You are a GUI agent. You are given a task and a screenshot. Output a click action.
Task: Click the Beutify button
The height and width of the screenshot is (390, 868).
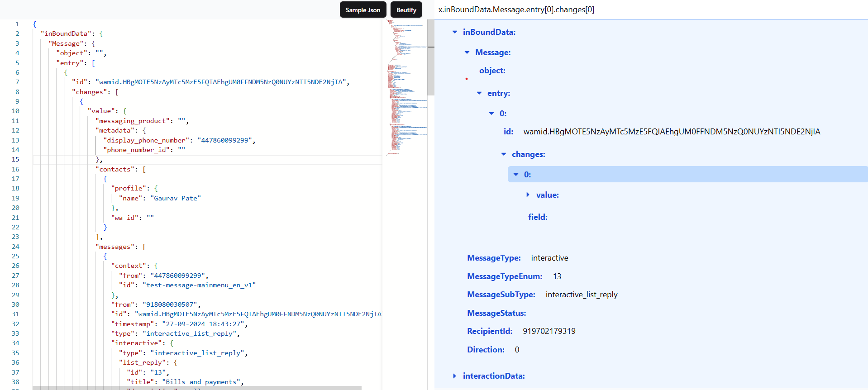pyautogui.click(x=406, y=10)
